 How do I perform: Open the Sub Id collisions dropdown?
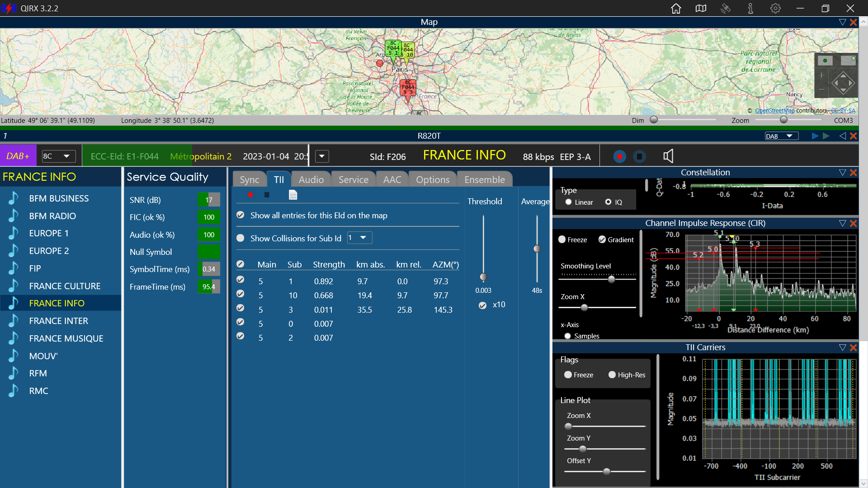pos(360,238)
